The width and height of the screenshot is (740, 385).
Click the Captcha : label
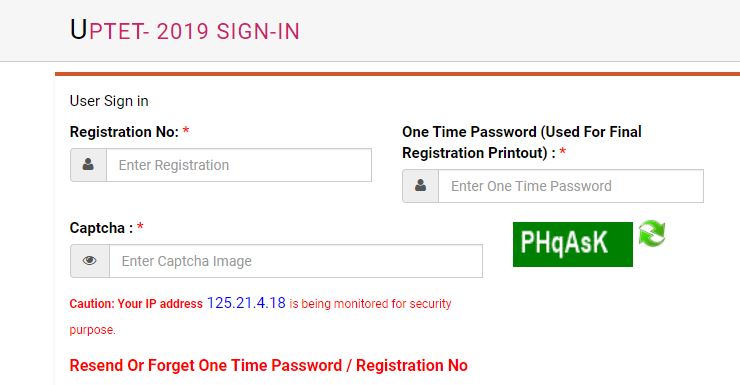click(x=101, y=228)
